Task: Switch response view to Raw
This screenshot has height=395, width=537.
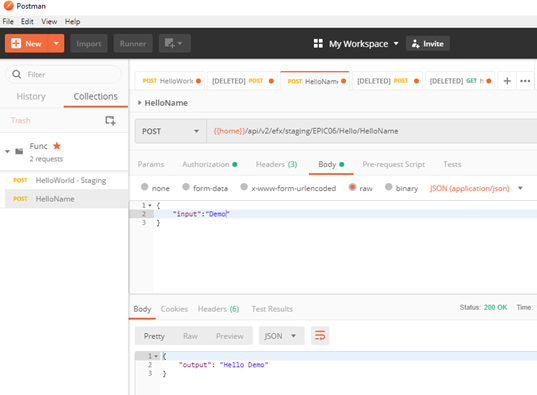Action: coord(190,336)
